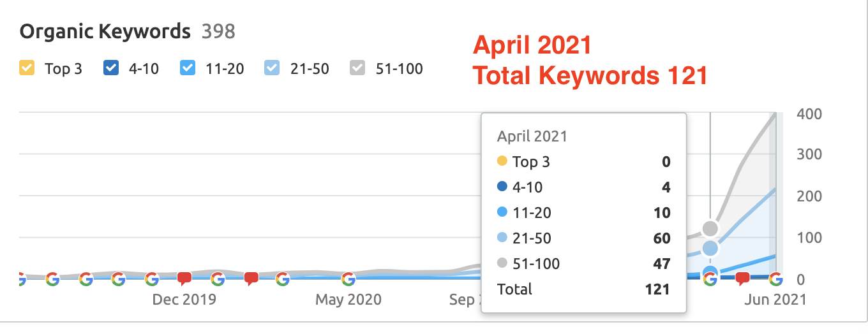Click the red note icon above Dec 2019

pyautogui.click(x=184, y=279)
